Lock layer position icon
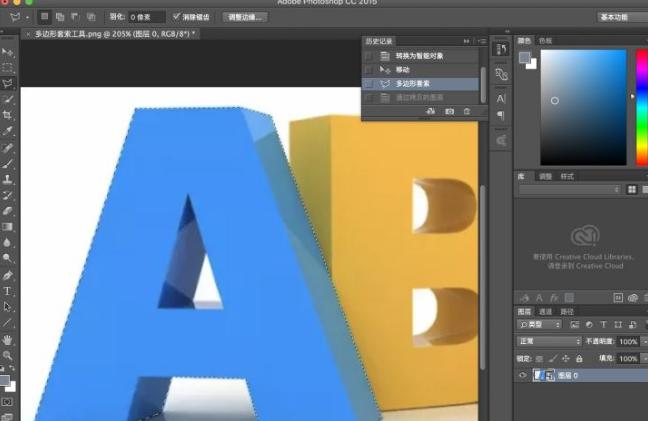Image resolution: width=648 pixels, height=421 pixels. (565, 359)
